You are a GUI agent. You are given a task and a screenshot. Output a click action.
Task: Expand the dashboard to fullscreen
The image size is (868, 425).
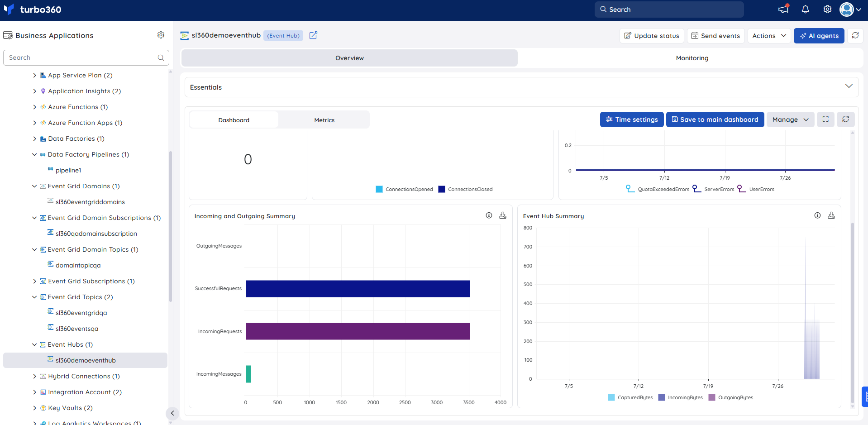coord(825,119)
